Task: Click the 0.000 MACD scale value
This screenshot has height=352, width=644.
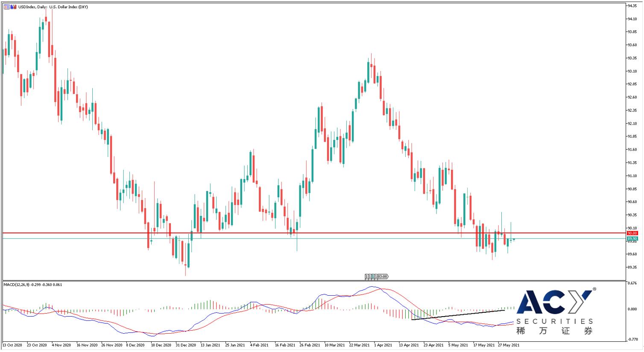Action: (x=632, y=309)
